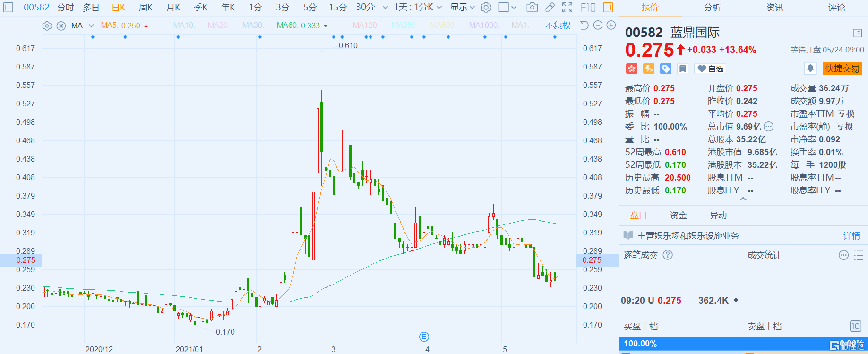The image size is (868, 354).
Task: Open 详情 company details link
Action: (851, 236)
